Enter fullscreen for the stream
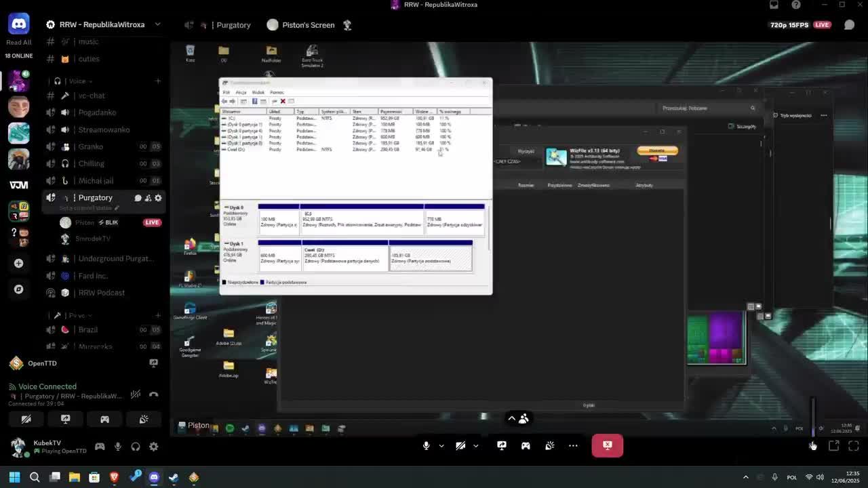This screenshot has width=868, height=488. [854, 445]
